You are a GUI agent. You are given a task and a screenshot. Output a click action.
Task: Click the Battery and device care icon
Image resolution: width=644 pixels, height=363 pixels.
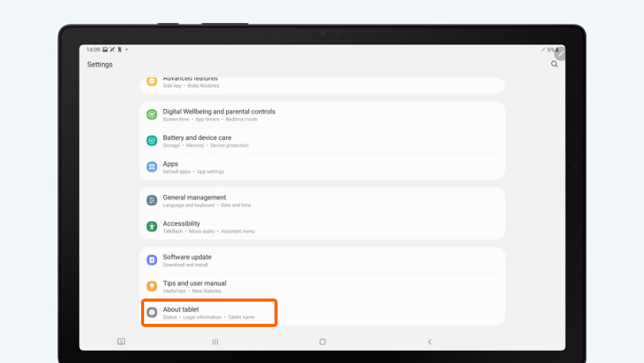point(152,140)
